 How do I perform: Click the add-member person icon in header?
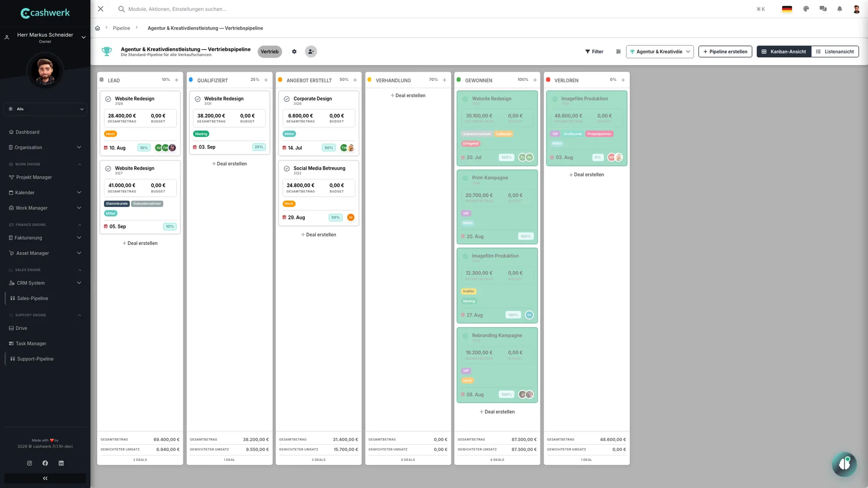[311, 51]
